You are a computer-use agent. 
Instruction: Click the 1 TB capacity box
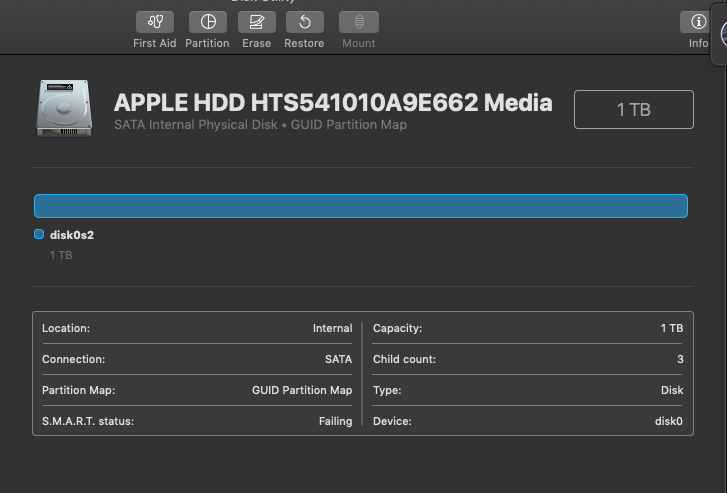(x=634, y=109)
